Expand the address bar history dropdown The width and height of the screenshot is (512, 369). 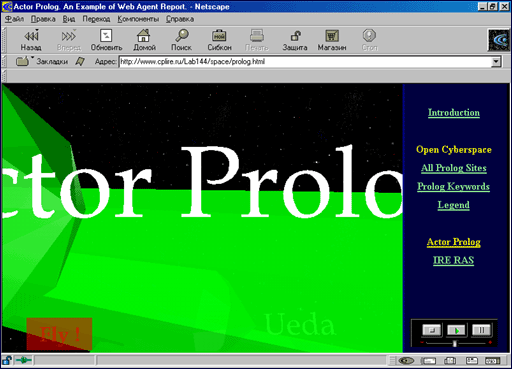[496, 61]
